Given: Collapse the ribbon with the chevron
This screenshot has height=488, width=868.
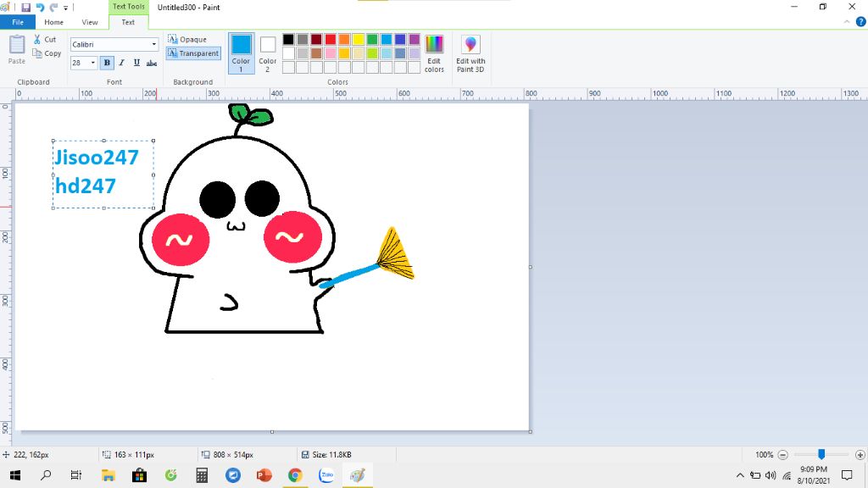Looking at the screenshot, I should tap(847, 22).
